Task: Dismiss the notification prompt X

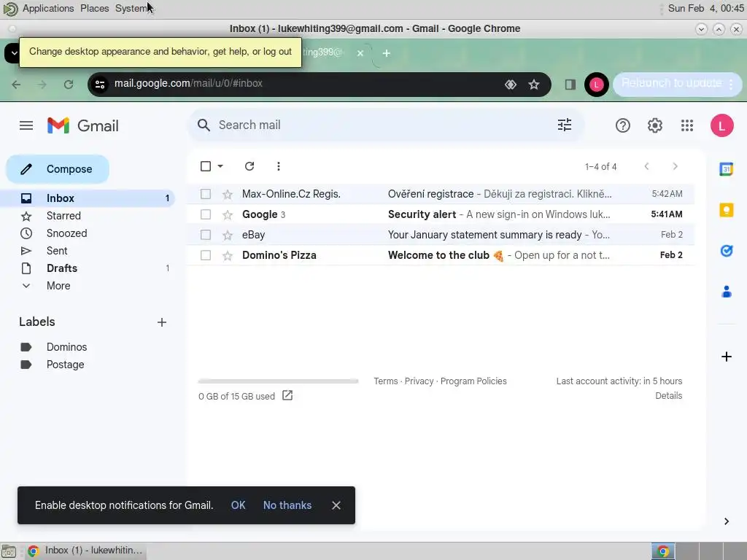Action: pyautogui.click(x=336, y=505)
